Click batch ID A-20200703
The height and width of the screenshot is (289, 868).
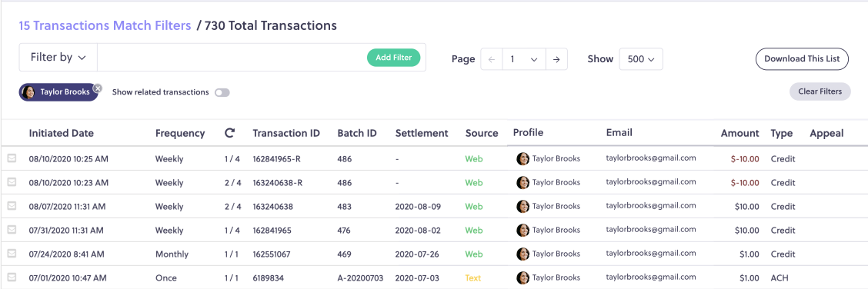tap(360, 278)
